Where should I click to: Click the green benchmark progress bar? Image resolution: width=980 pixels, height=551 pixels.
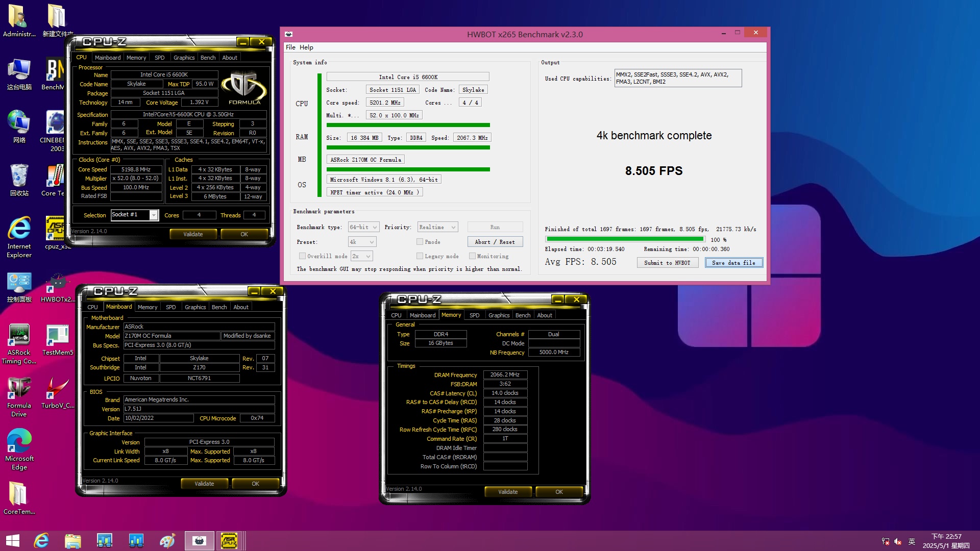(625, 239)
